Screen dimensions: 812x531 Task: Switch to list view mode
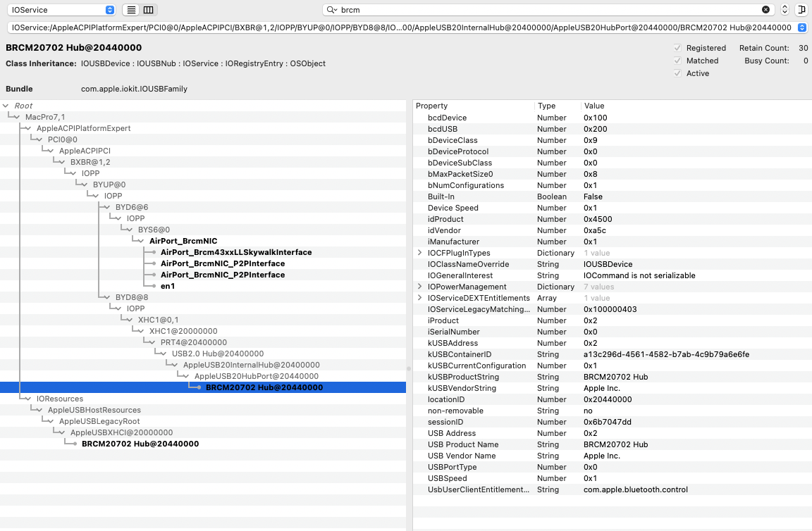click(x=131, y=10)
